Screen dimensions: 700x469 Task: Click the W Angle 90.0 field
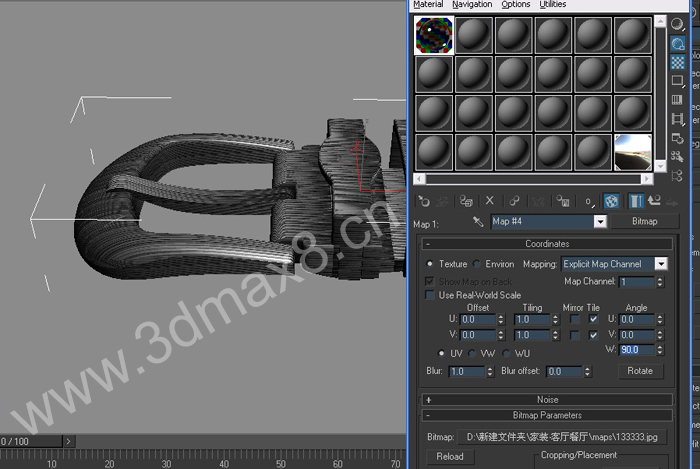637,350
